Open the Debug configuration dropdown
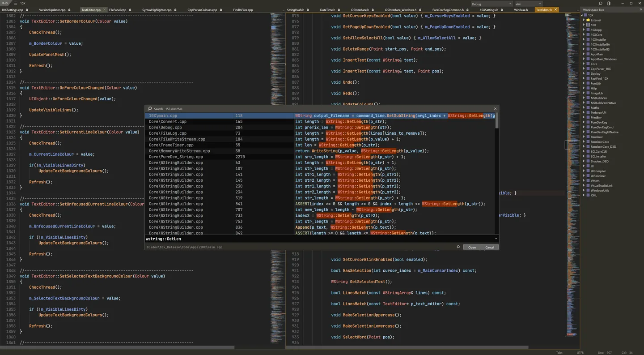 [491, 4]
